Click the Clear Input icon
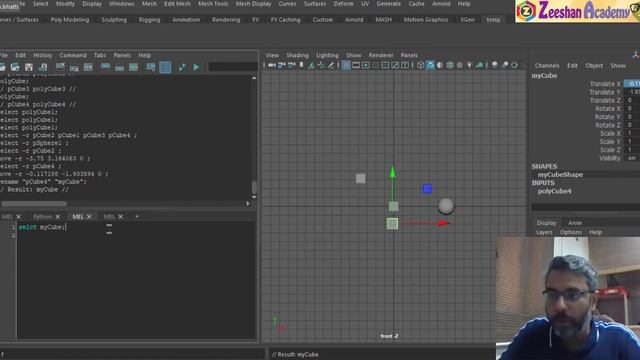 pyautogui.click(x=74, y=68)
